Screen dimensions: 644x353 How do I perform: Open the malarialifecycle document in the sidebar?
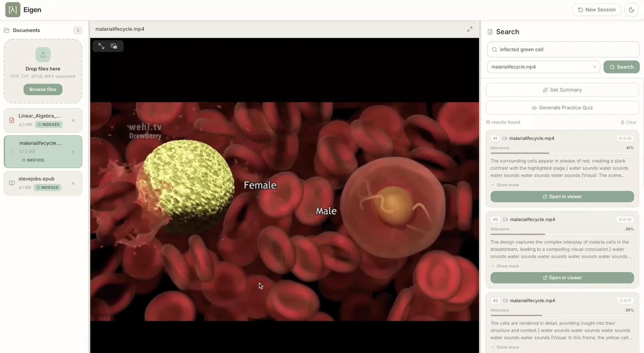(43, 152)
